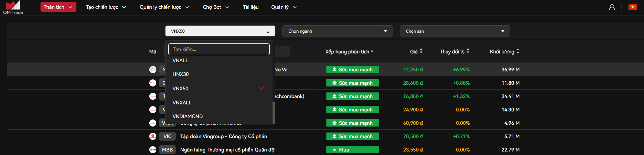Click the volume 4.96 M
This screenshot has width=644, height=155.
(x=512, y=123)
